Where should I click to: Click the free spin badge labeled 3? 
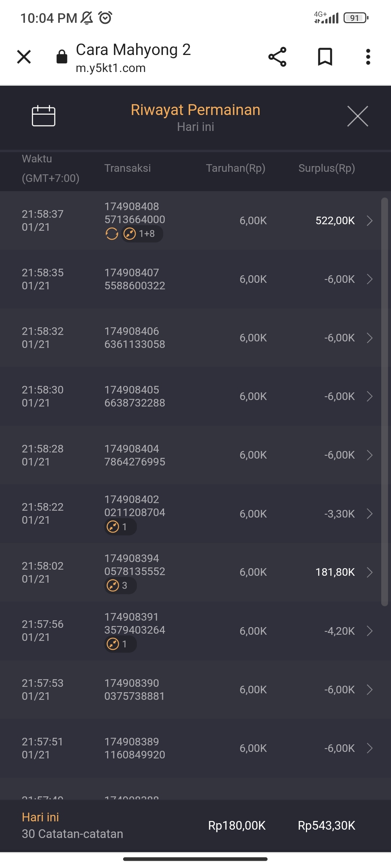coord(120,586)
